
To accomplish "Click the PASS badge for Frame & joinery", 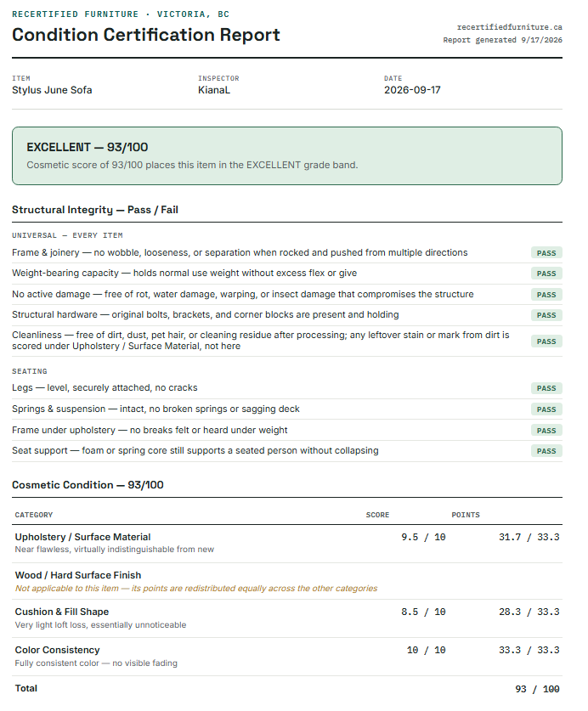I will [x=546, y=253].
